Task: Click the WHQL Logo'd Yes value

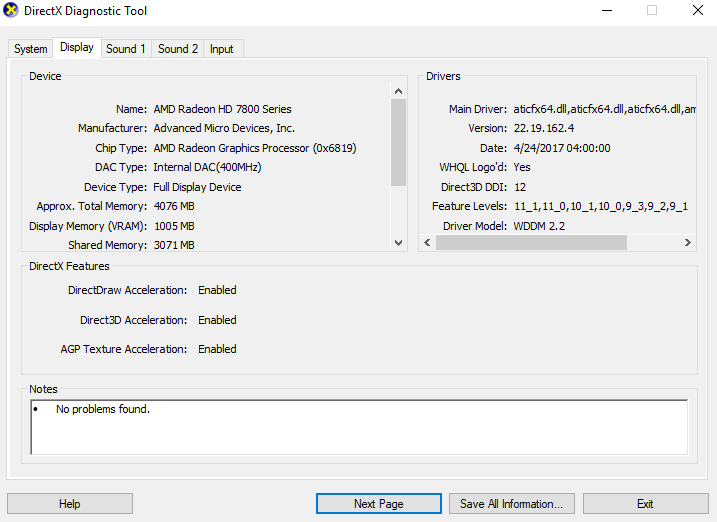Action: (x=522, y=167)
